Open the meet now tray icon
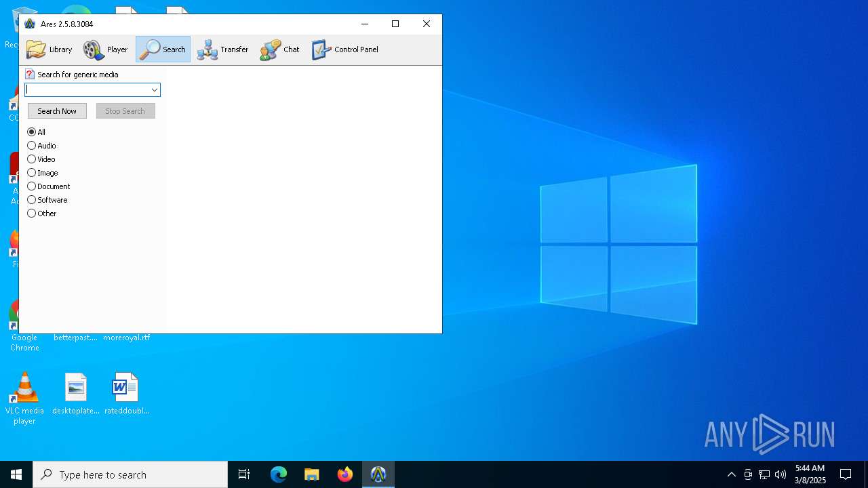Image resolution: width=868 pixels, height=488 pixels. tap(748, 474)
